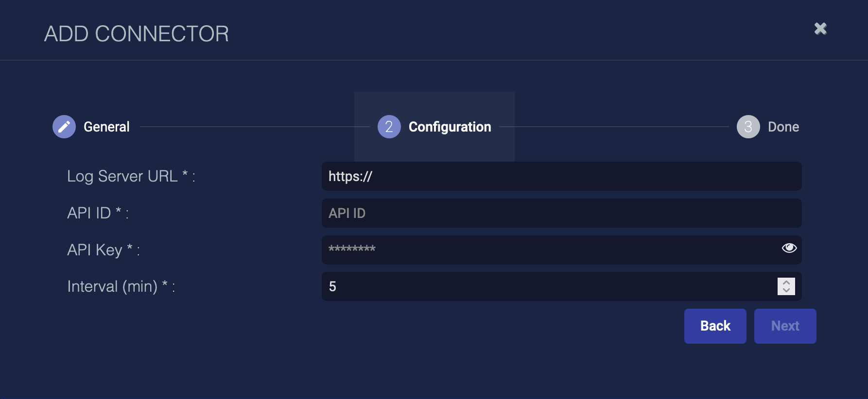Proceed with the Next button
Screen dimensions: 868x399
(785, 326)
